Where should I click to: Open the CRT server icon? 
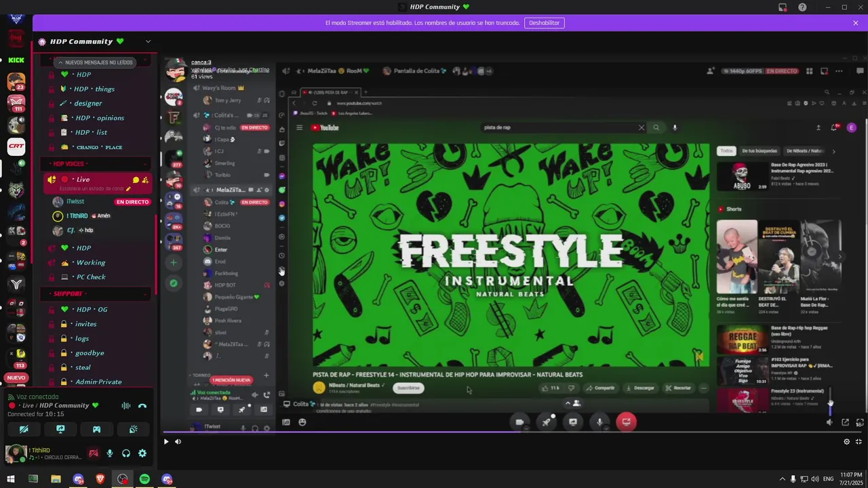[x=16, y=146]
